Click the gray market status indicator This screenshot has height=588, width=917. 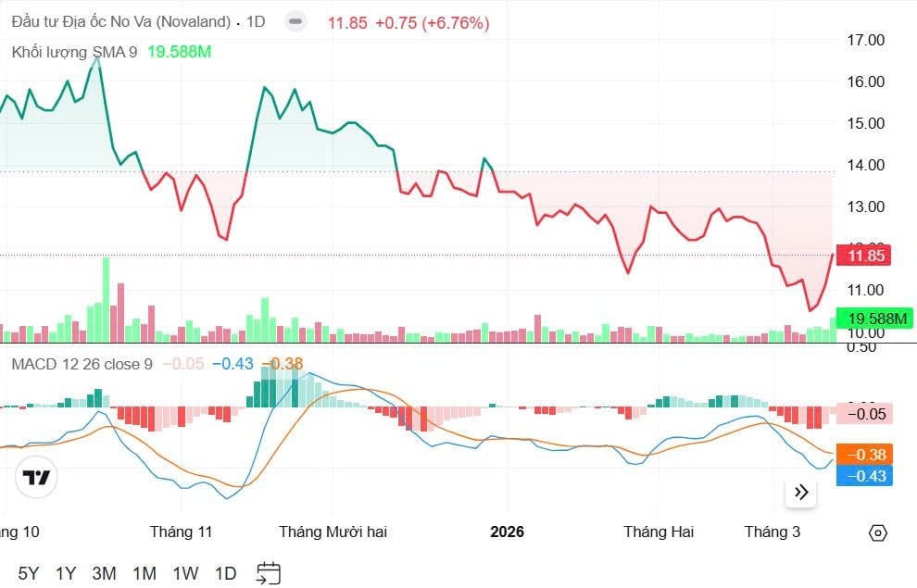tap(295, 21)
